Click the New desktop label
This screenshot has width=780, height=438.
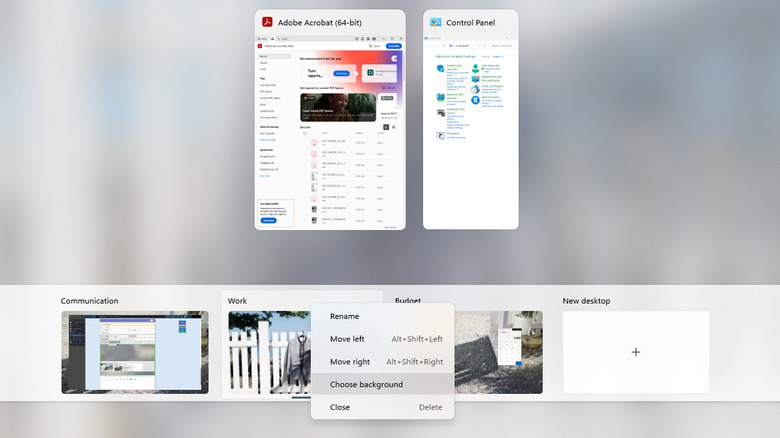pyautogui.click(x=586, y=301)
